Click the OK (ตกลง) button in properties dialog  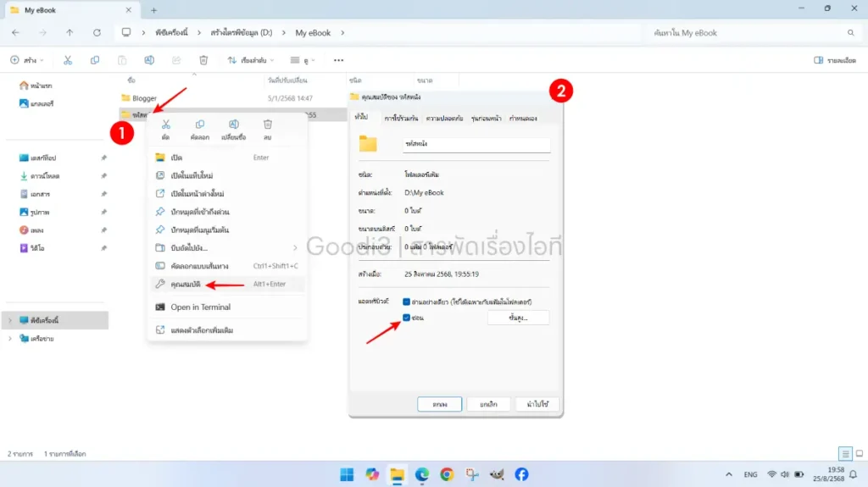click(x=439, y=404)
